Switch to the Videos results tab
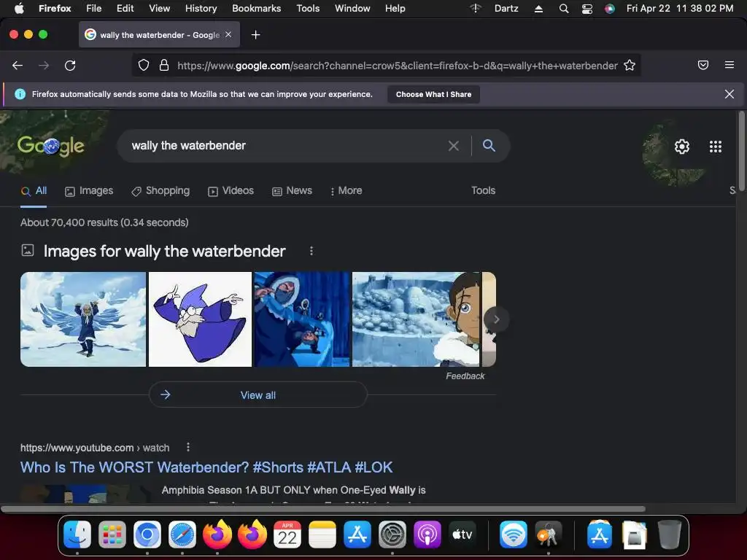The image size is (747, 560). point(231,191)
